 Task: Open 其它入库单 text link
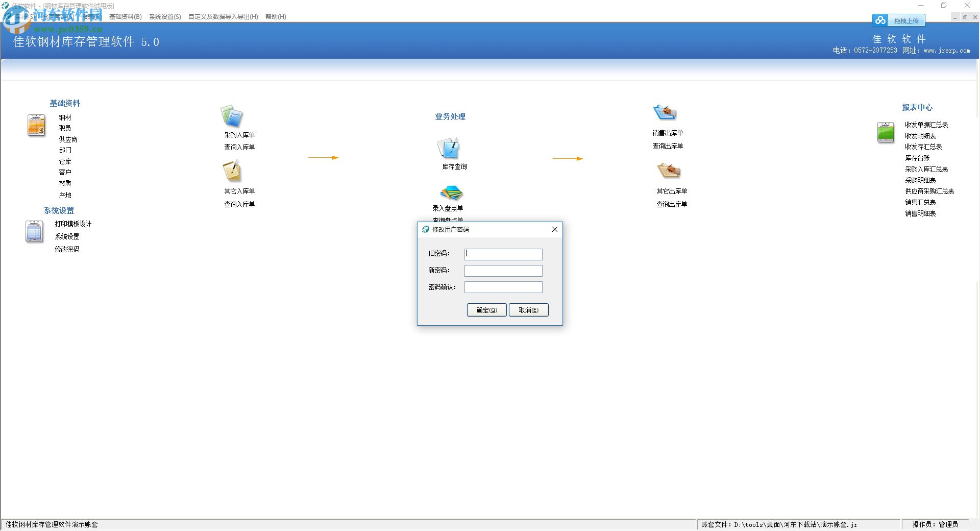click(239, 191)
